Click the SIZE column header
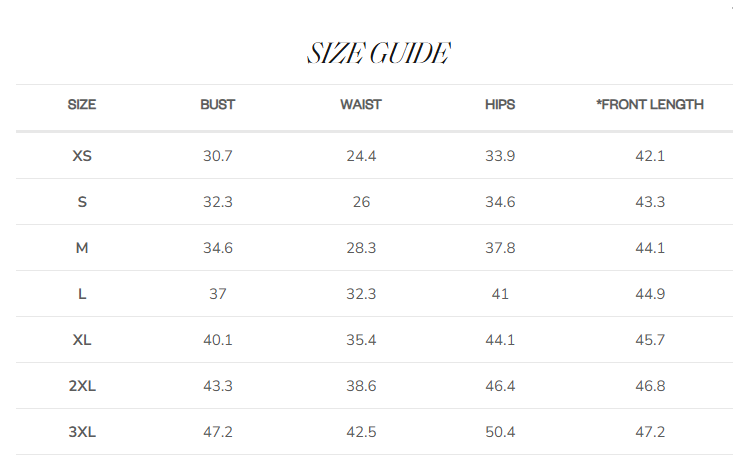 [82, 104]
